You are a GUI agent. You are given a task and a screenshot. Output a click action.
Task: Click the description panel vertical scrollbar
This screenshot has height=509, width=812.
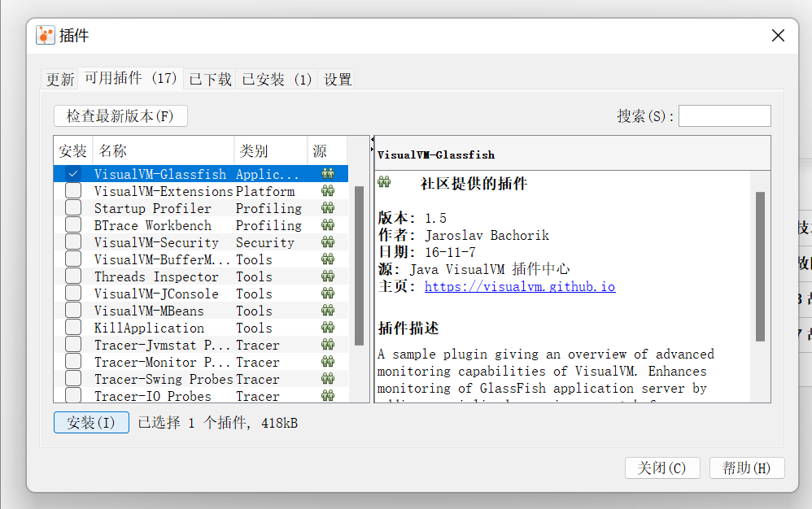pos(760,267)
